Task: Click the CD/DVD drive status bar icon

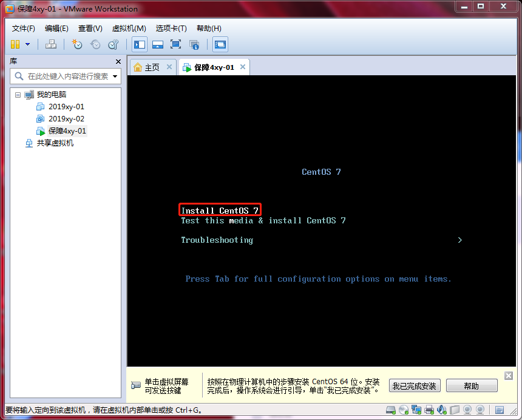Action: (404, 410)
